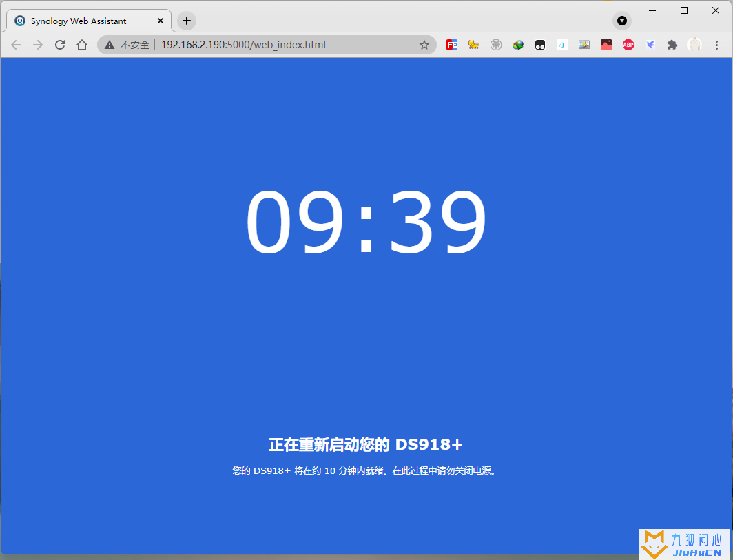The image size is (733, 560).
Task: Open the curly-braces JSON extension icon
Action: pyautogui.click(x=562, y=45)
